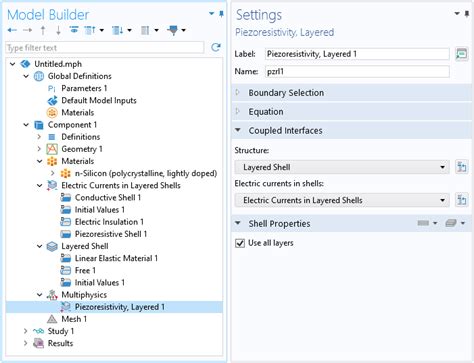Click the Previous Node back arrow
Screen dimensions: 474x363
pyautogui.click(x=12, y=30)
